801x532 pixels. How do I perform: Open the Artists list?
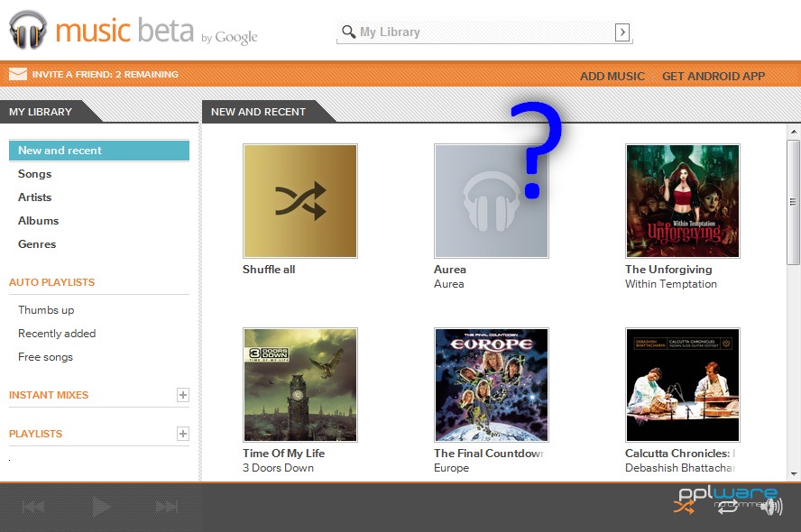[35, 197]
